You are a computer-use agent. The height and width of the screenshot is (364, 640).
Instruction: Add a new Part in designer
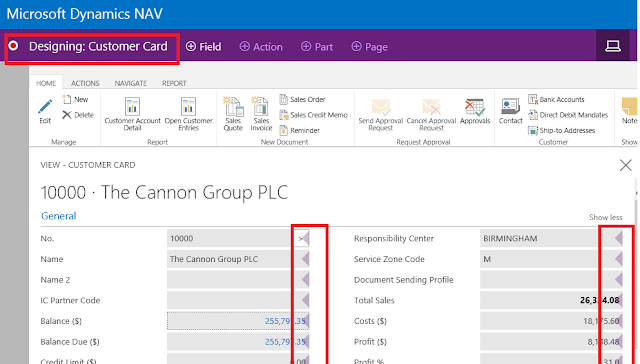click(317, 47)
